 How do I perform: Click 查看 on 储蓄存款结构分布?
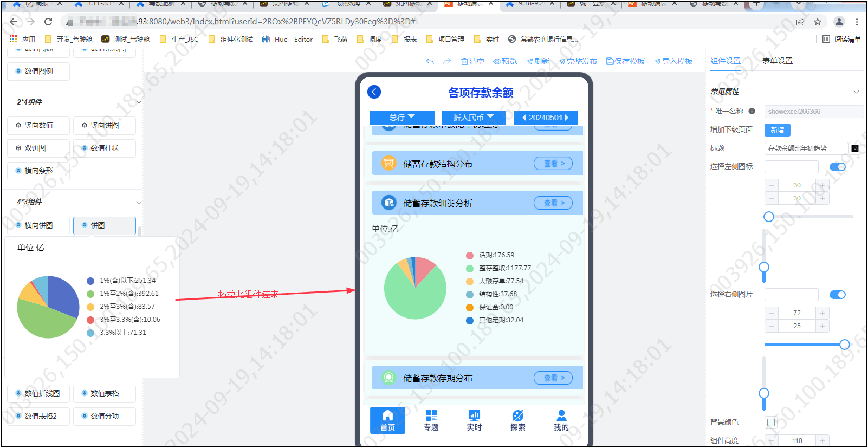point(553,163)
